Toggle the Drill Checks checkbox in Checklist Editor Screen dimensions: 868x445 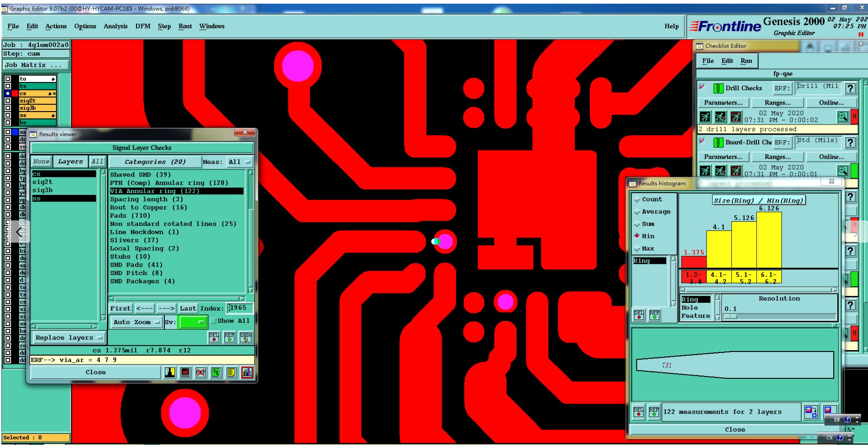pos(703,87)
